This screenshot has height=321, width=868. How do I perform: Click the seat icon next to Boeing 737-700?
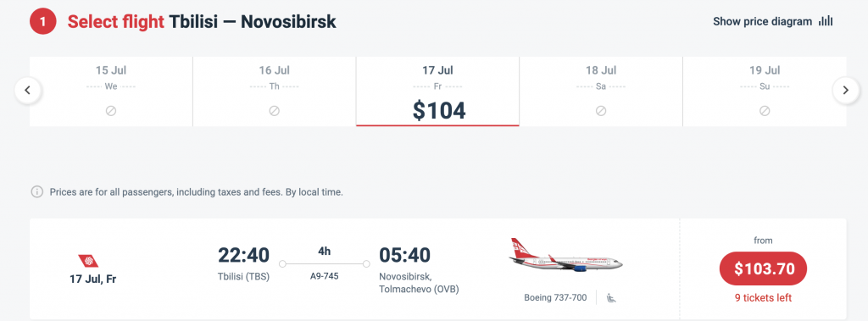612,298
